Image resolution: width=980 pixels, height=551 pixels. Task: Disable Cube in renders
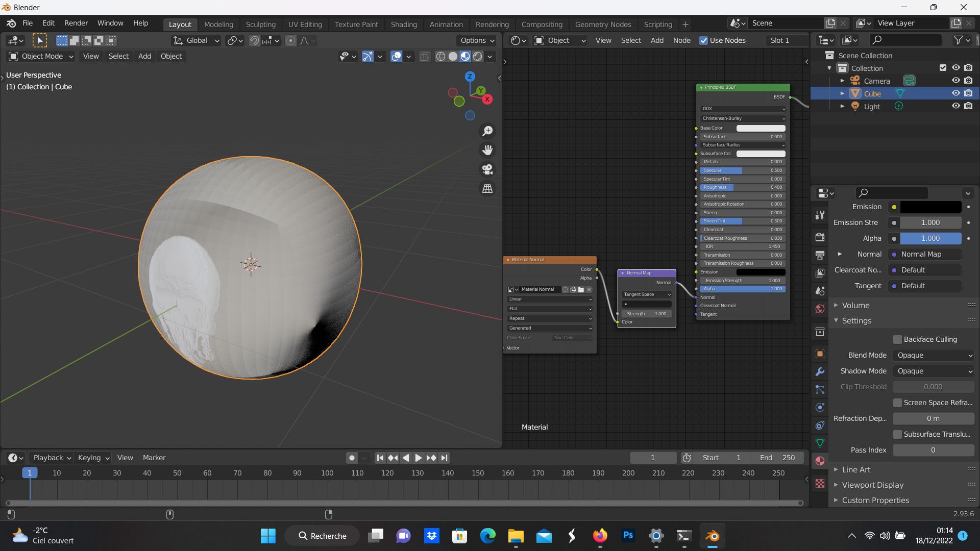tap(968, 93)
